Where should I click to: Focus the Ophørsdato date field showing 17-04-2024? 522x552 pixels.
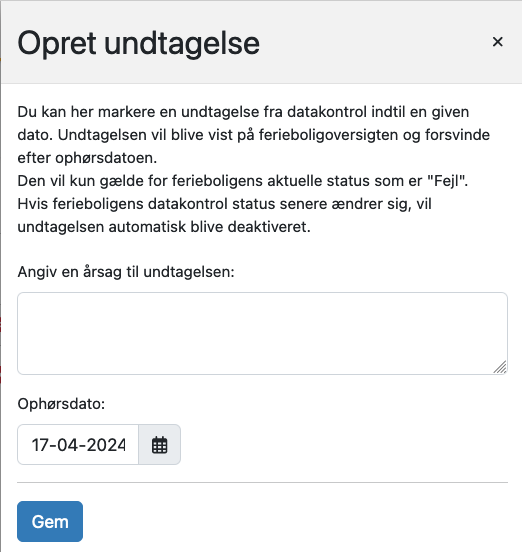pyautogui.click(x=78, y=445)
